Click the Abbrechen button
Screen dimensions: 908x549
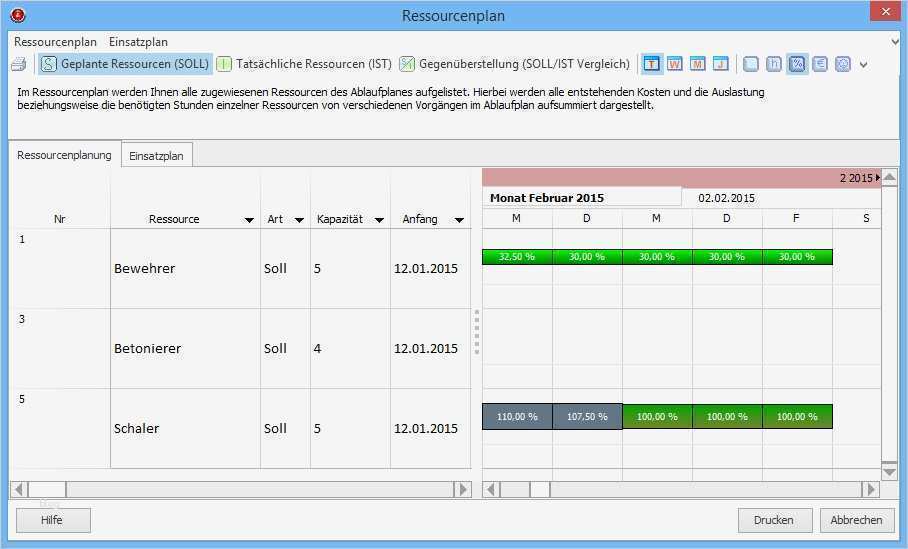tap(857, 520)
